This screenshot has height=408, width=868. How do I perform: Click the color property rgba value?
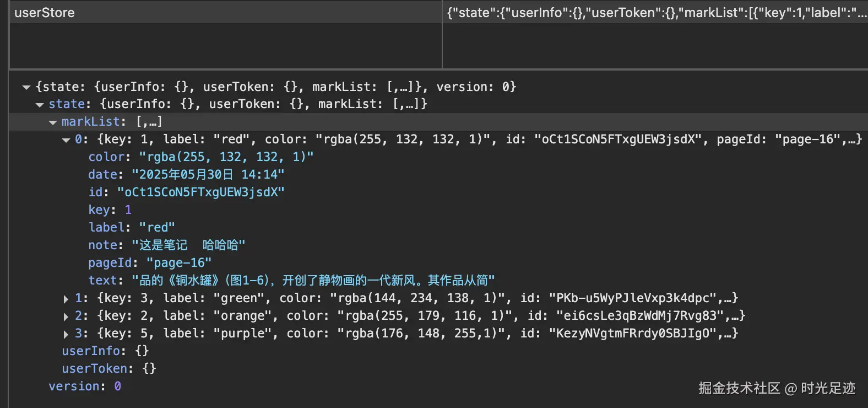pyautogui.click(x=226, y=157)
